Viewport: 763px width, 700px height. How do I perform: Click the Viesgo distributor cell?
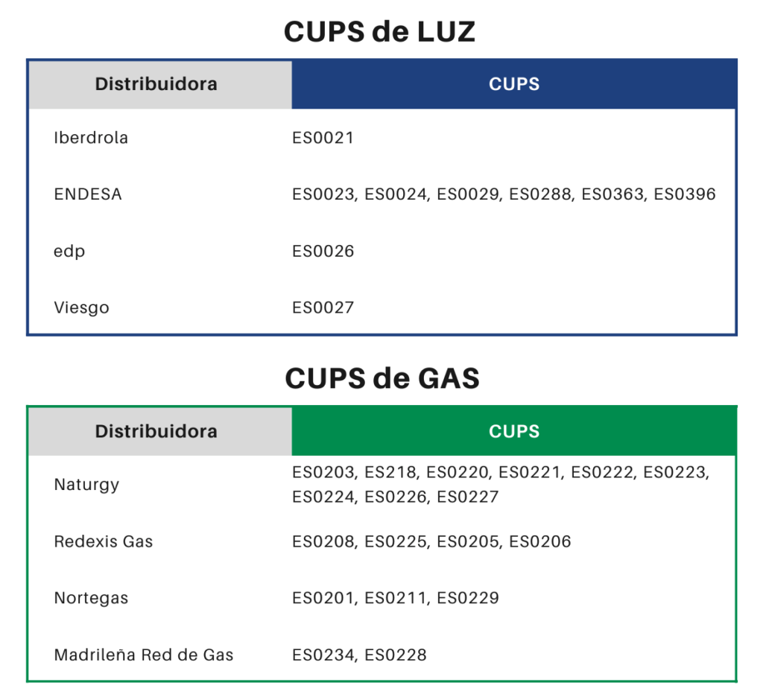tap(81, 308)
